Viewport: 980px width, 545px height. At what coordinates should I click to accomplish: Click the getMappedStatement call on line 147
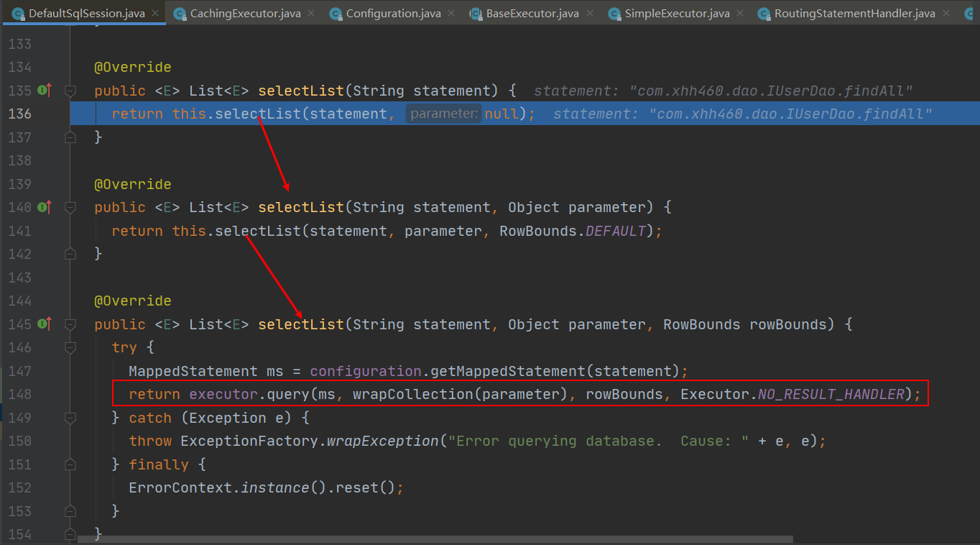[507, 371]
